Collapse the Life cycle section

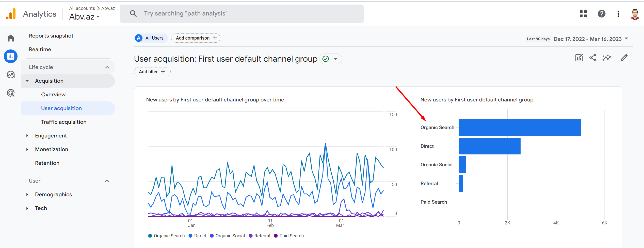tap(107, 67)
